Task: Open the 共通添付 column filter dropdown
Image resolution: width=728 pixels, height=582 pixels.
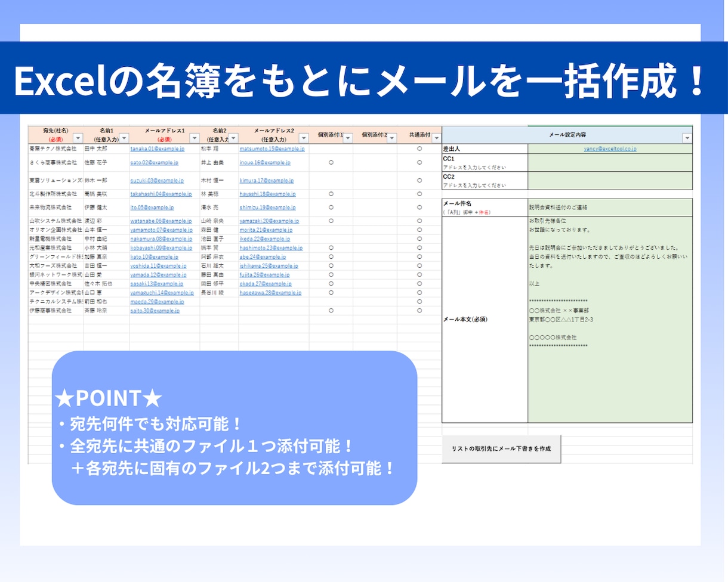Action: tap(436, 138)
